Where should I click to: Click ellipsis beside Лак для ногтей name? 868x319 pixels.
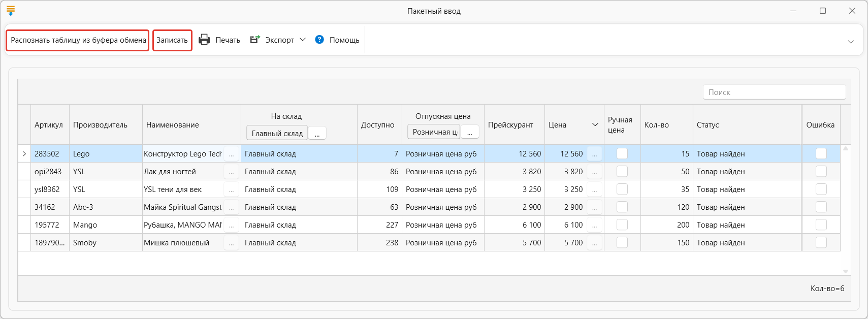click(231, 171)
